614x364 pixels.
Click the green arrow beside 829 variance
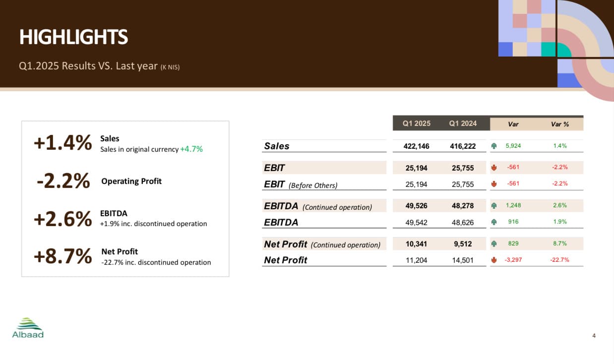click(494, 244)
